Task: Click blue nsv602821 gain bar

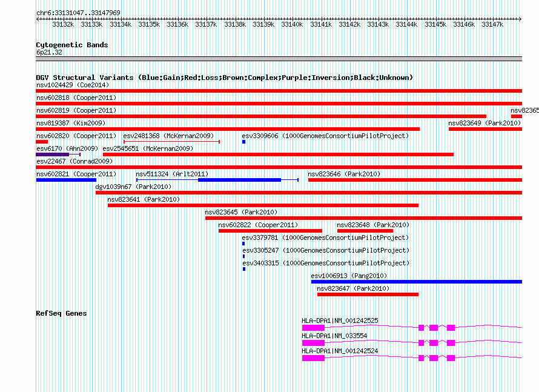Action: [x=66, y=180]
